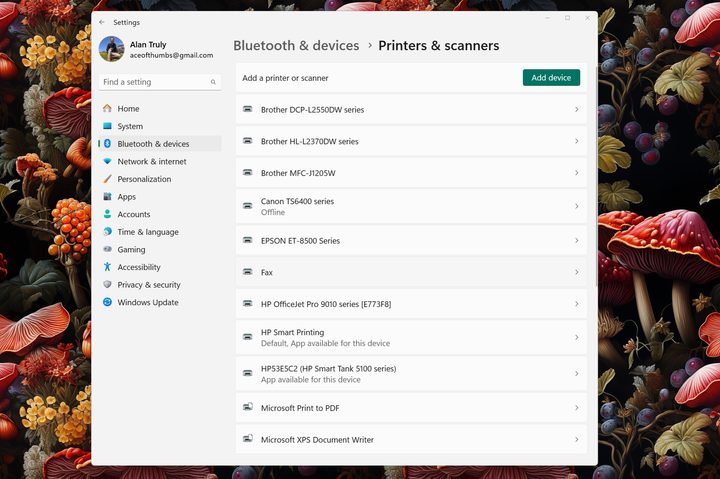Click the Accounts person icon
Image resolution: width=720 pixels, height=479 pixels.
(107, 214)
